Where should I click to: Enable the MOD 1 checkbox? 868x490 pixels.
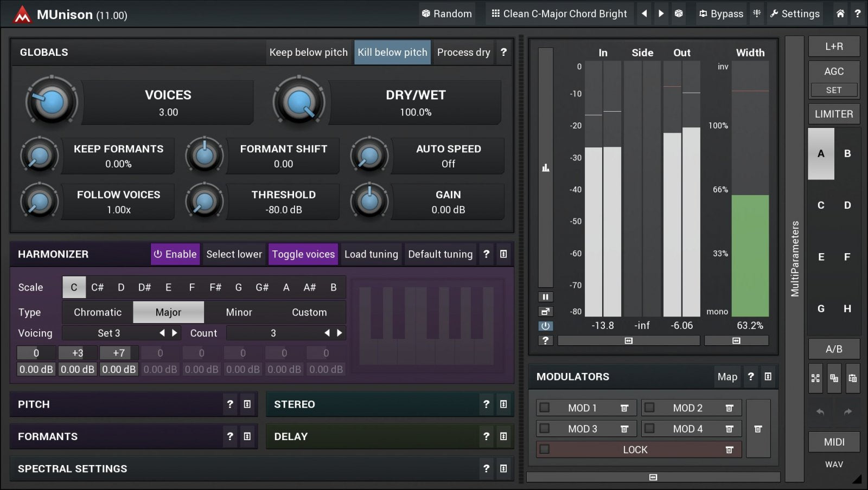pos(545,408)
